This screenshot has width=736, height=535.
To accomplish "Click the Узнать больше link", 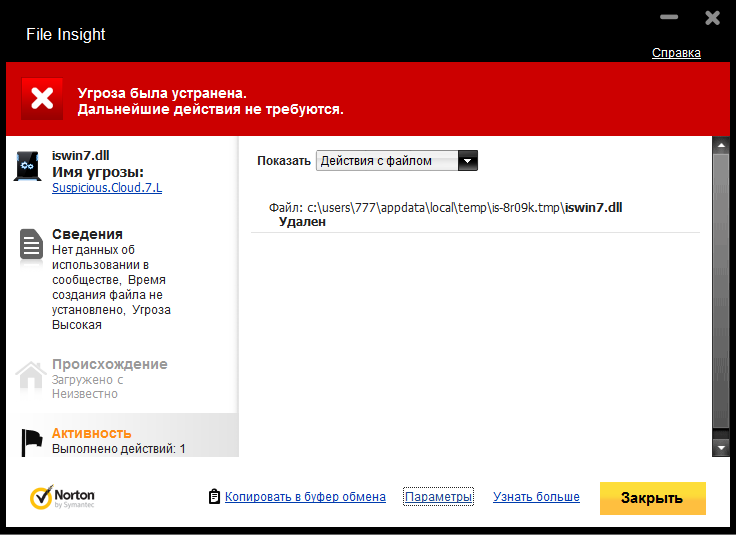I will point(536,497).
